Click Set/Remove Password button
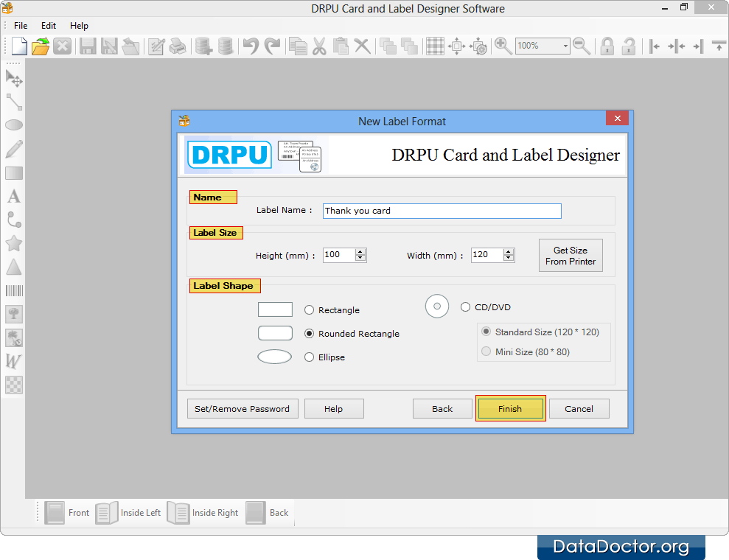729x560 pixels. point(243,408)
